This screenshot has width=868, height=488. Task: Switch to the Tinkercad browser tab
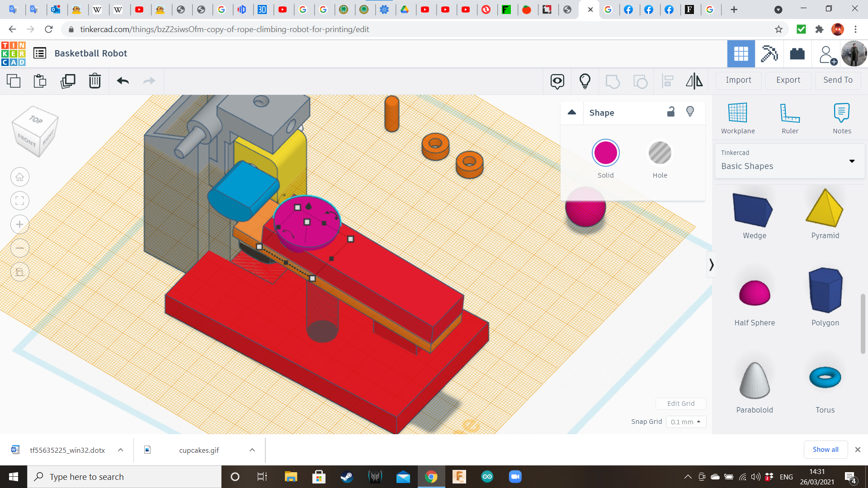point(583,9)
